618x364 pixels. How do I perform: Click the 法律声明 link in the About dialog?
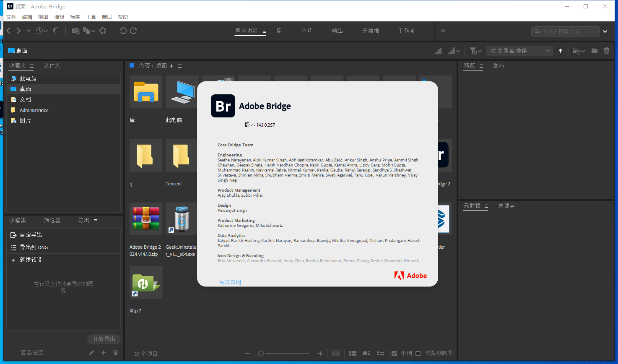pos(230,282)
